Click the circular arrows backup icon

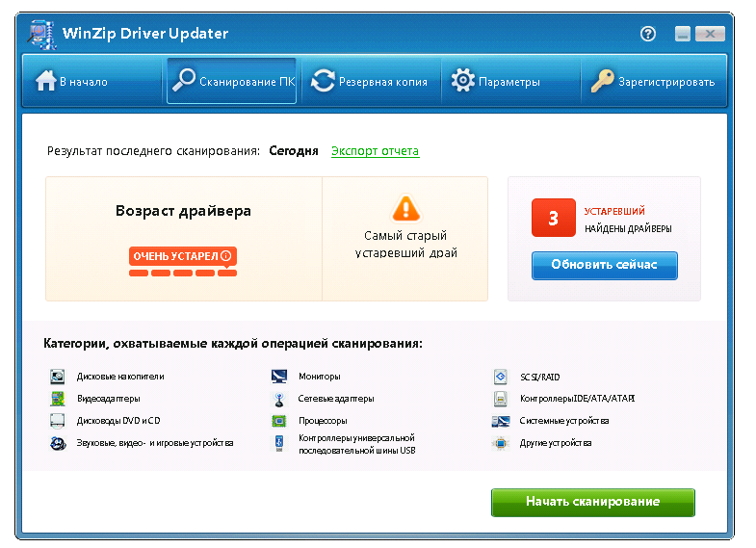click(323, 81)
